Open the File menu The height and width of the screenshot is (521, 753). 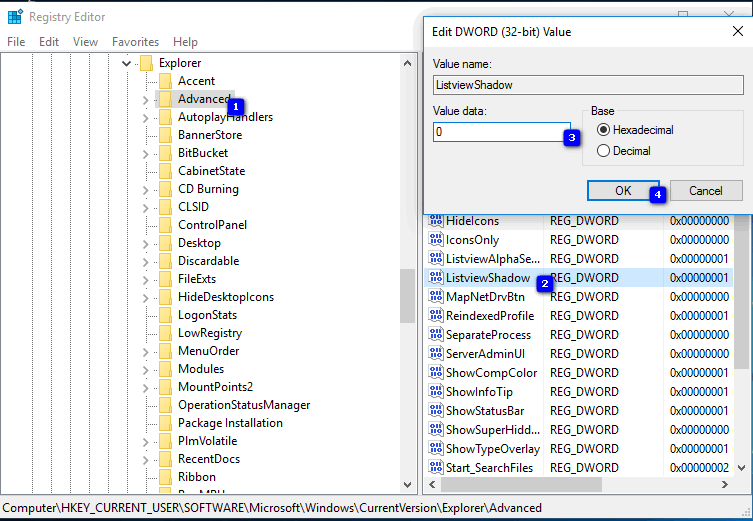16,42
